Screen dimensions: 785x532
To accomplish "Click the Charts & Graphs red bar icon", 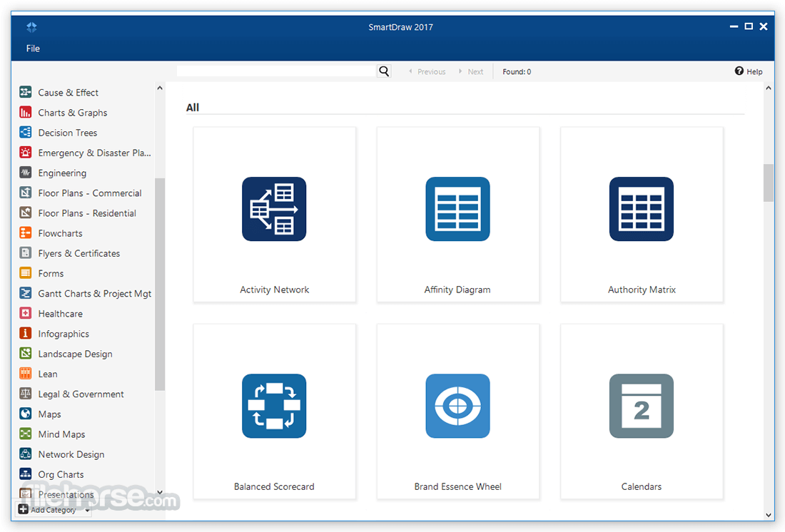I will (x=26, y=112).
